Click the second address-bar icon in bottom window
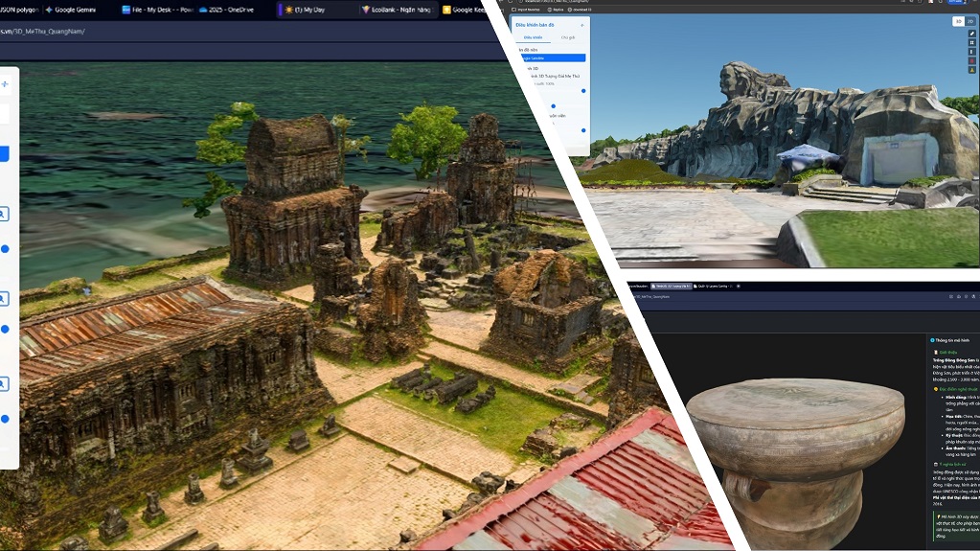Image resolution: width=980 pixels, height=551 pixels. click(x=959, y=296)
